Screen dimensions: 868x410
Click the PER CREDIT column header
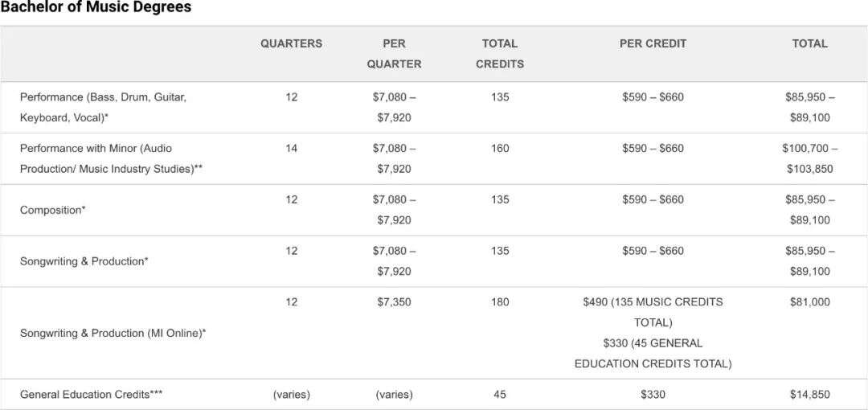pyautogui.click(x=653, y=43)
